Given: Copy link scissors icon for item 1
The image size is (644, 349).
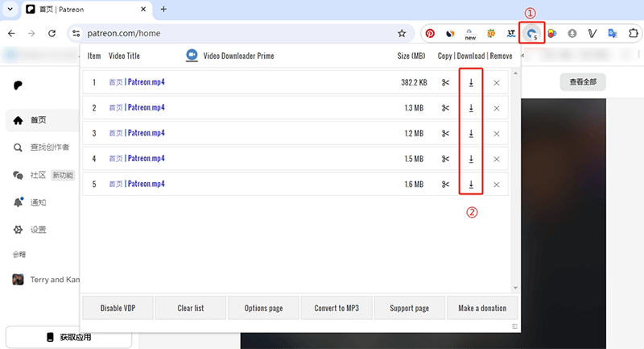Looking at the screenshot, I should [445, 83].
